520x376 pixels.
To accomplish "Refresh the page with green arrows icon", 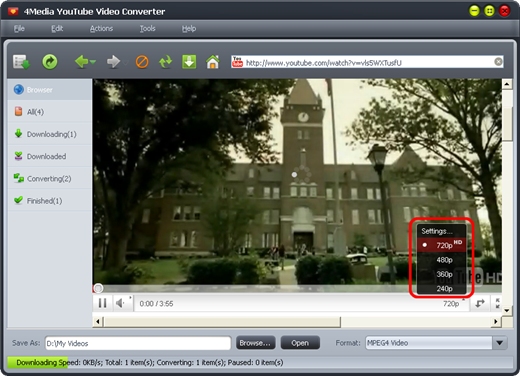I will pos(166,62).
